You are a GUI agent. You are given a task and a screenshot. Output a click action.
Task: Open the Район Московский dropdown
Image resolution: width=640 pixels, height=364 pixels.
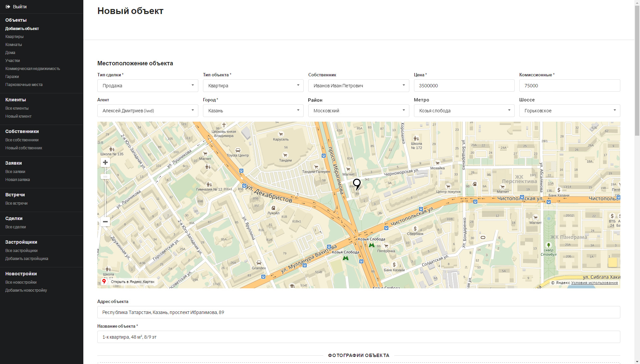tap(358, 111)
